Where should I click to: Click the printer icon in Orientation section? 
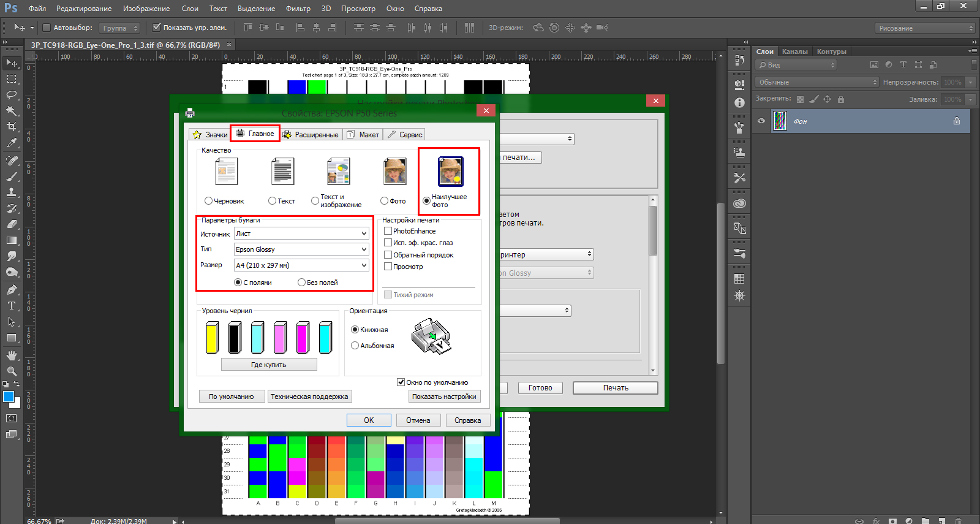432,336
